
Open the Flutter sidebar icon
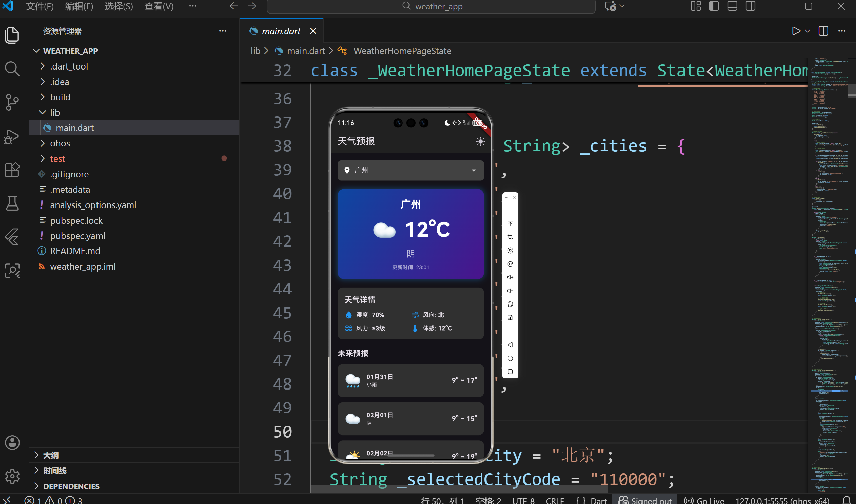point(12,237)
